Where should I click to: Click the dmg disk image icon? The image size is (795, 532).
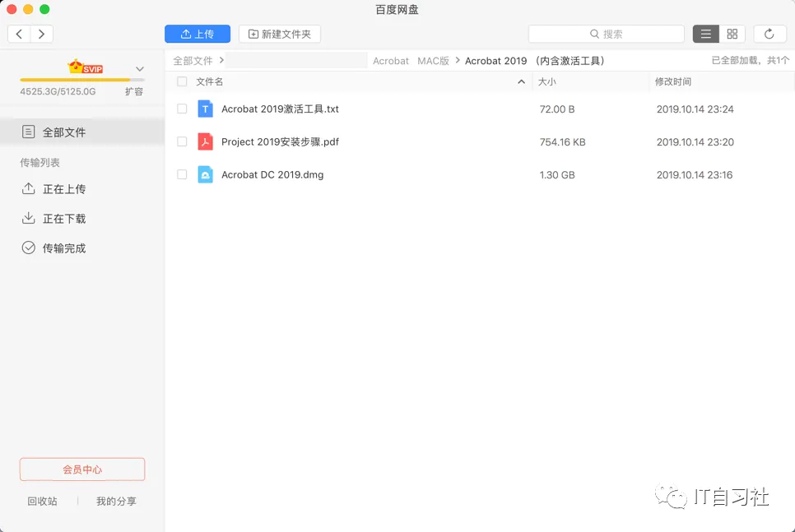click(x=206, y=175)
